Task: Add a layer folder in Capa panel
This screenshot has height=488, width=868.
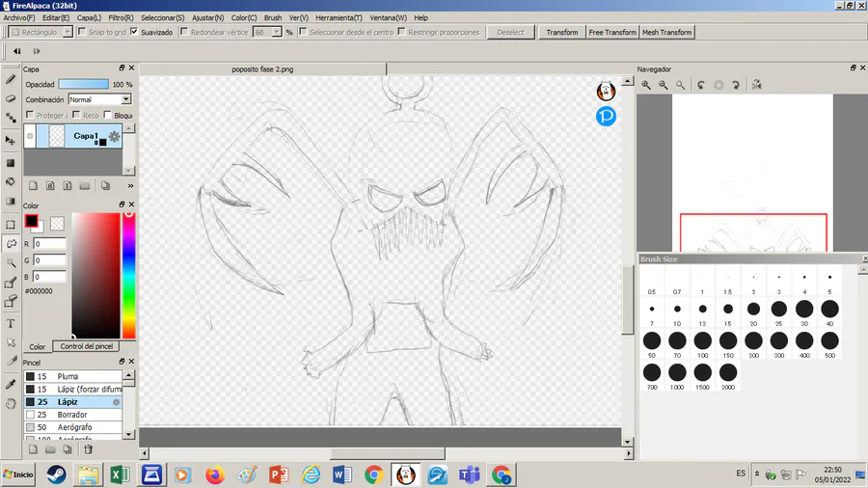Action: point(85,186)
